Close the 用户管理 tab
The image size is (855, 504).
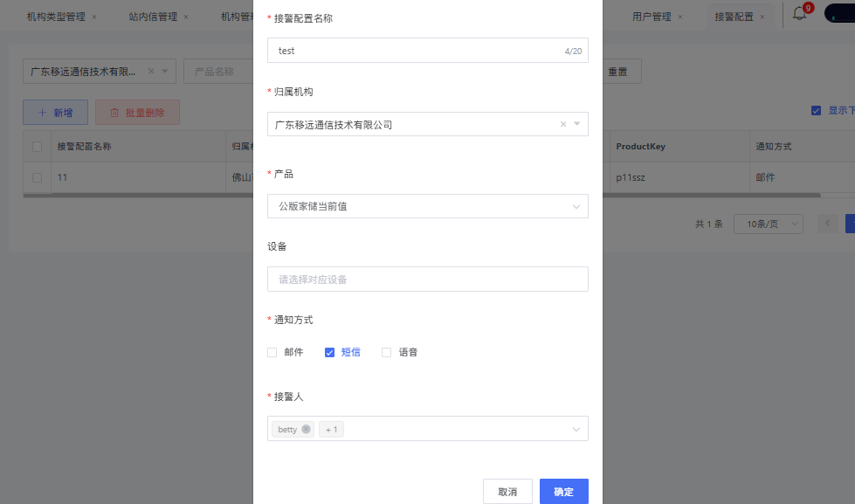tap(680, 17)
